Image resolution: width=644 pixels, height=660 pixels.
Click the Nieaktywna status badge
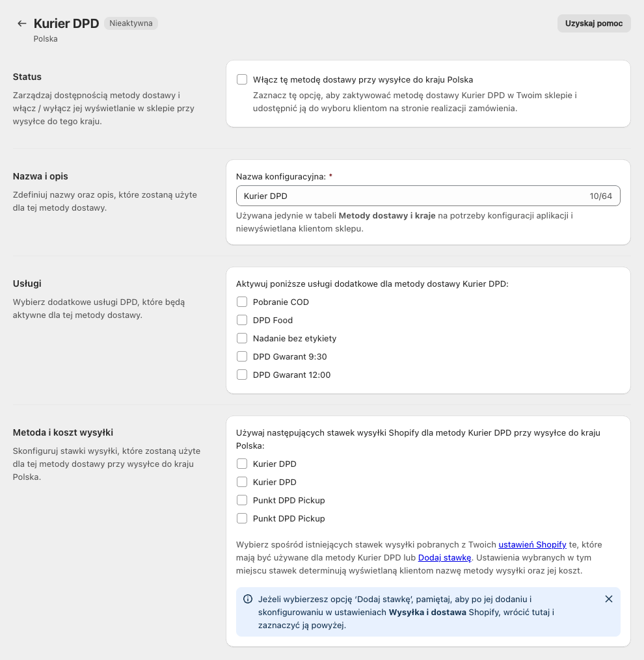click(x=131, y=23)
